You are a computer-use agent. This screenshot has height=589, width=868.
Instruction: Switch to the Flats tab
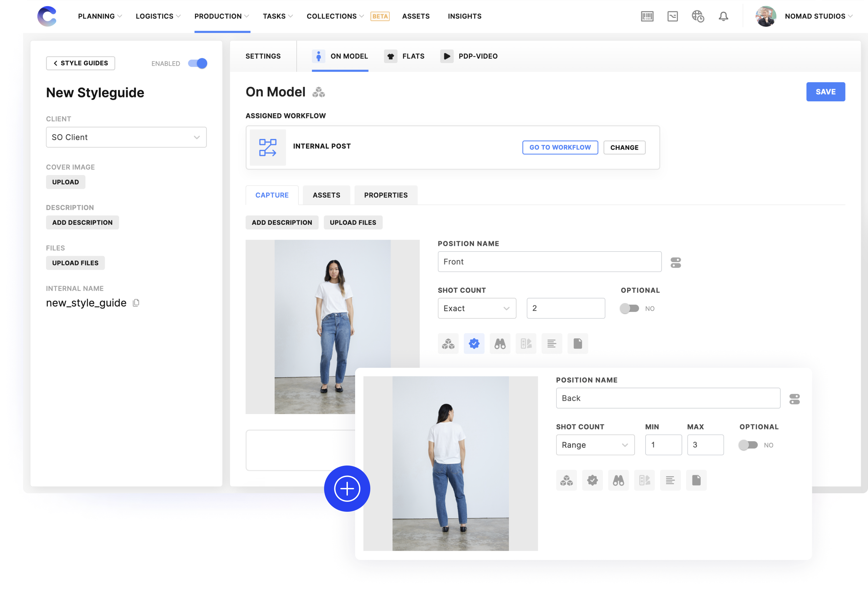pos(405,56)
